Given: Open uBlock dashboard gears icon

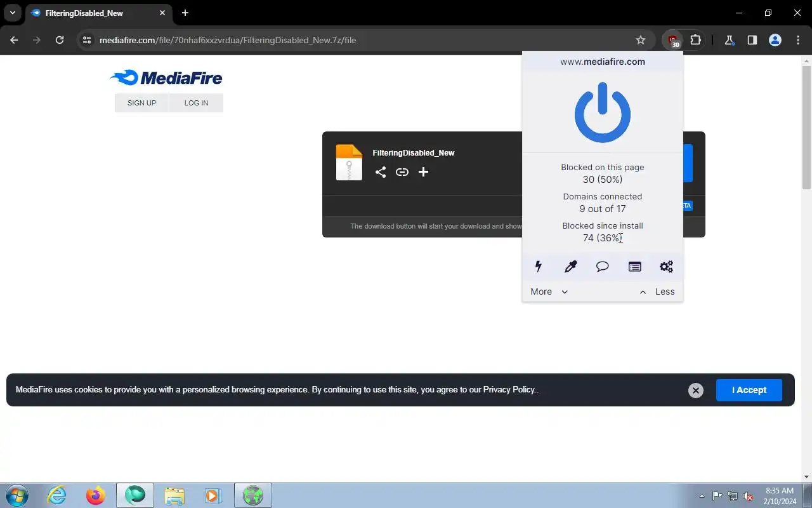Looking at the screenshot, I should (x=666, y=267).
